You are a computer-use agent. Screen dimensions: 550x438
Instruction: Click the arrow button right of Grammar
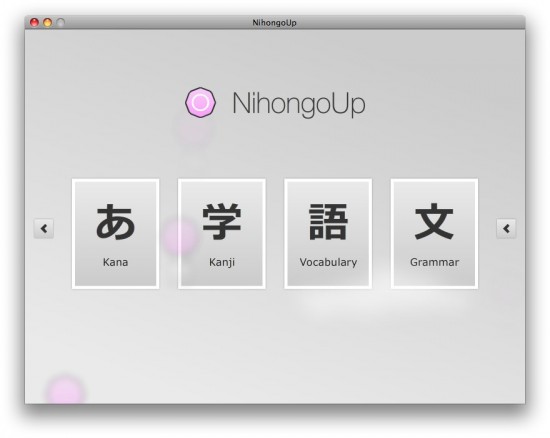506,229
